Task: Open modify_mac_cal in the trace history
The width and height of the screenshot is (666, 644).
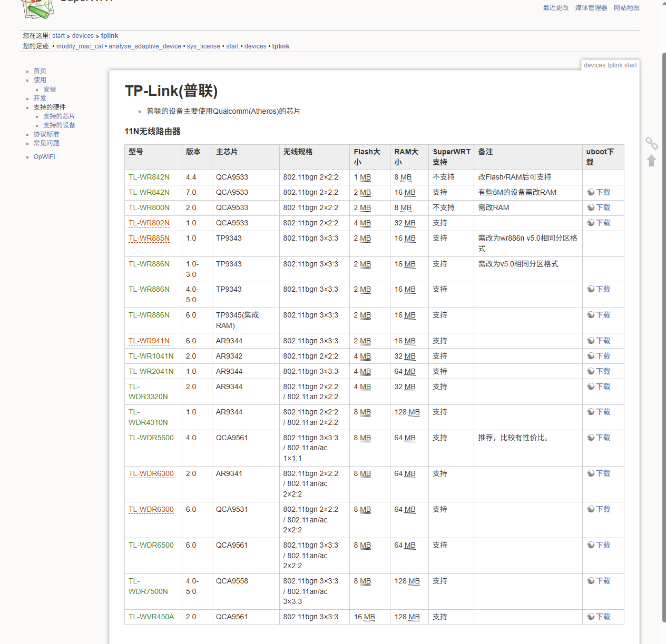Action: (80, 46)
